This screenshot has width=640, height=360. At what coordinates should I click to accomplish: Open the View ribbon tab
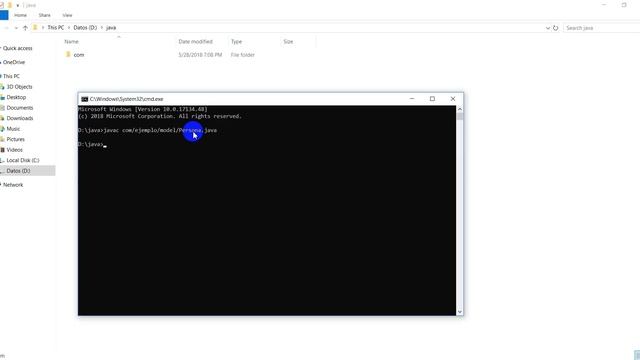[67, 15]
